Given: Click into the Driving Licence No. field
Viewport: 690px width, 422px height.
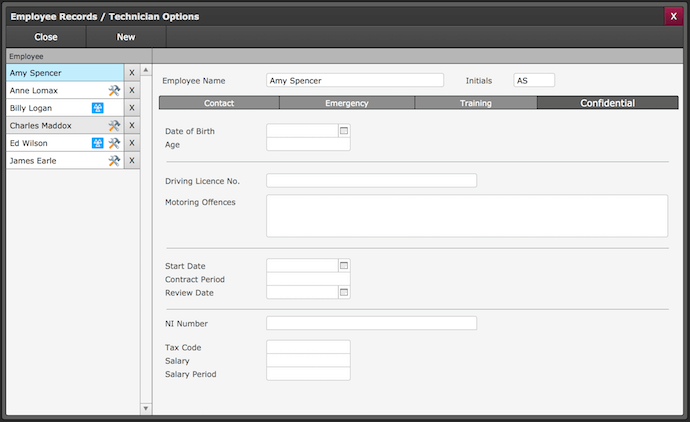Looking at the screenshot, I should tap(371, 181).
